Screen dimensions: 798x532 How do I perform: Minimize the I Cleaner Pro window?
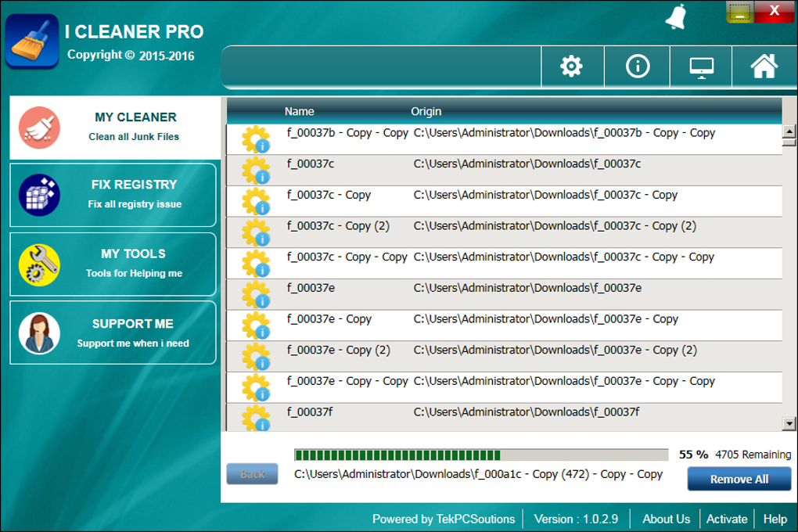point(739,13)
